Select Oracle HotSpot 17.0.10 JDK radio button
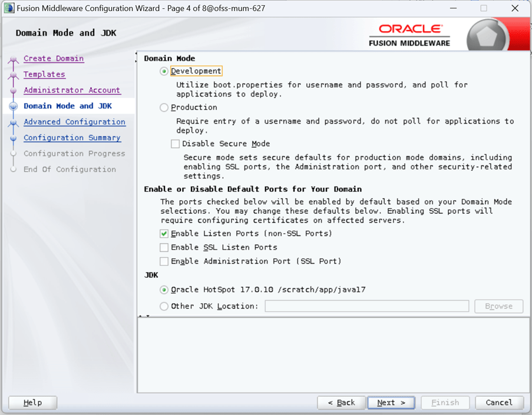Viewport: 532px width, 415px height. 164,290
